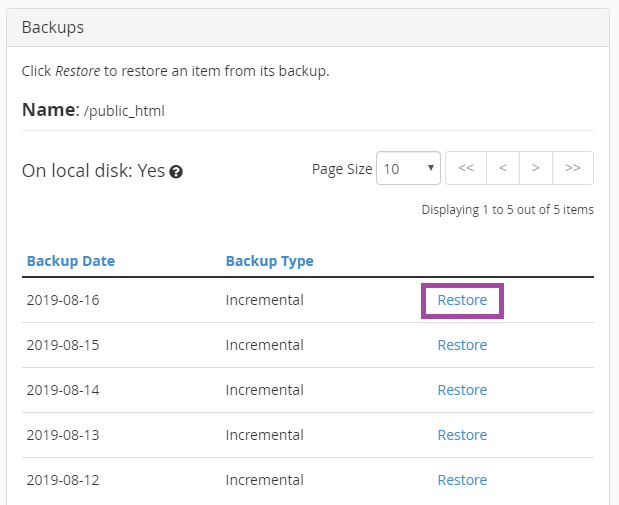The height and width of the screenshot is (505, 619).
Task: Sort by Backup Type column header
Action: [269, 261]
